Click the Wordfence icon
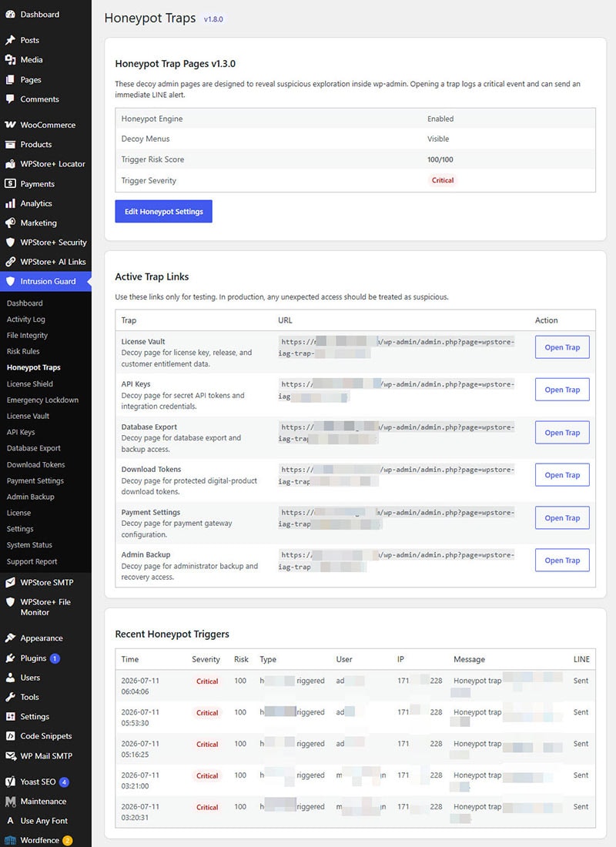The width and height of the screenshot is (616, 847). 10,840
